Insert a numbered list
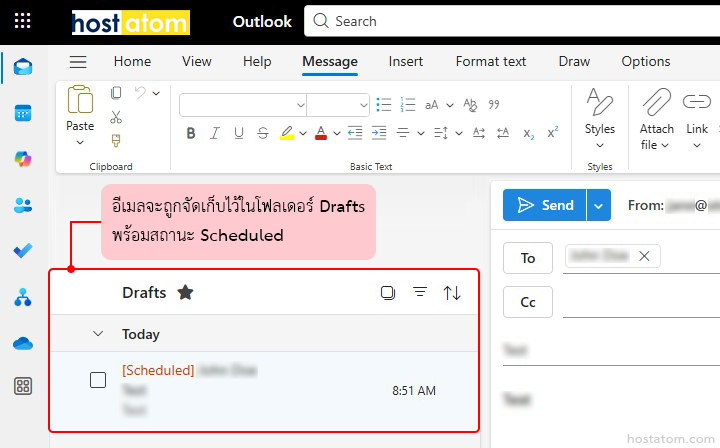This screenshot has width=720, height=448. click(407, 105)
